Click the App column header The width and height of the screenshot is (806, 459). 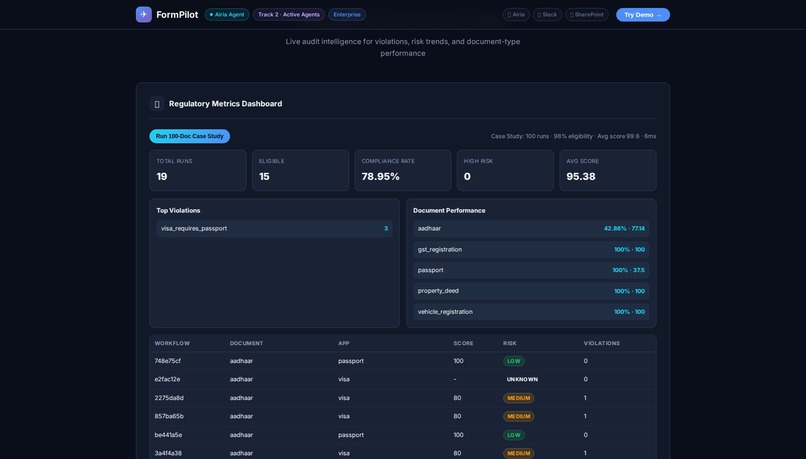(343, 343)
